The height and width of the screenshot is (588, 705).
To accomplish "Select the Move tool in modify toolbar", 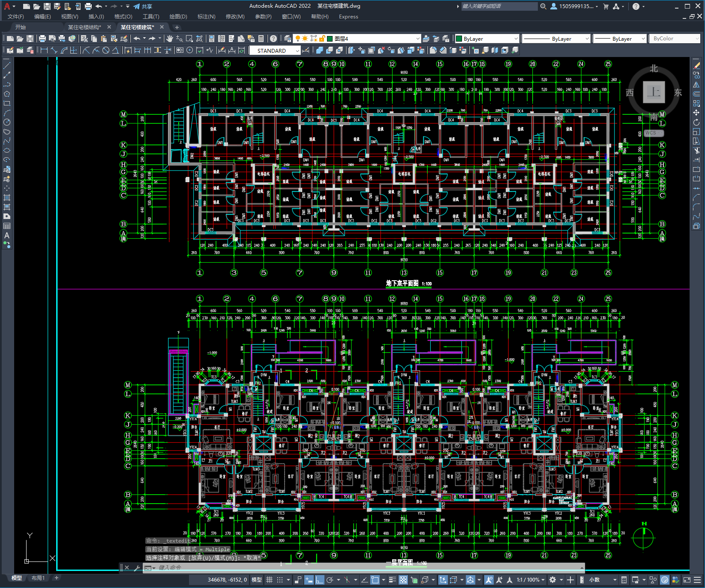I will (x=696, y=113).
